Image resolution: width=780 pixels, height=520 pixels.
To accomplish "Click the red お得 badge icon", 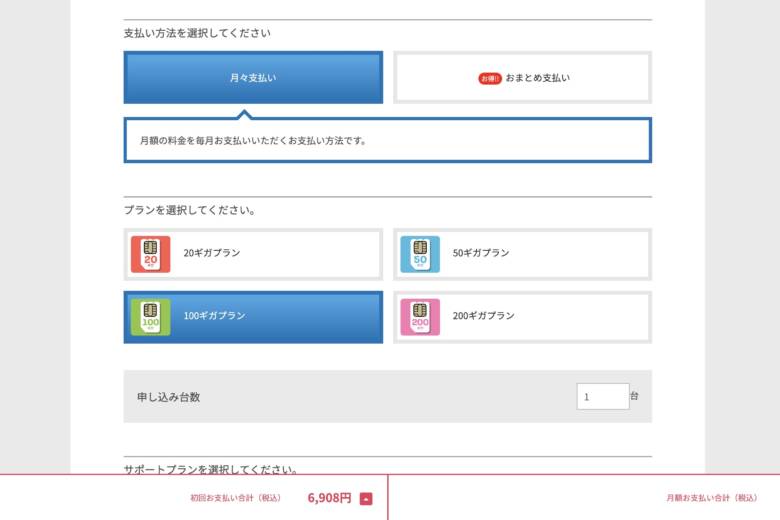I will point(489,79).
